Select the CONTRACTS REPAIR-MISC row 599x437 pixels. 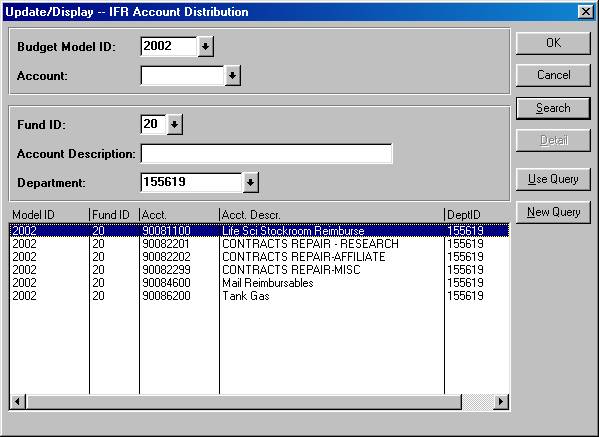259,270
